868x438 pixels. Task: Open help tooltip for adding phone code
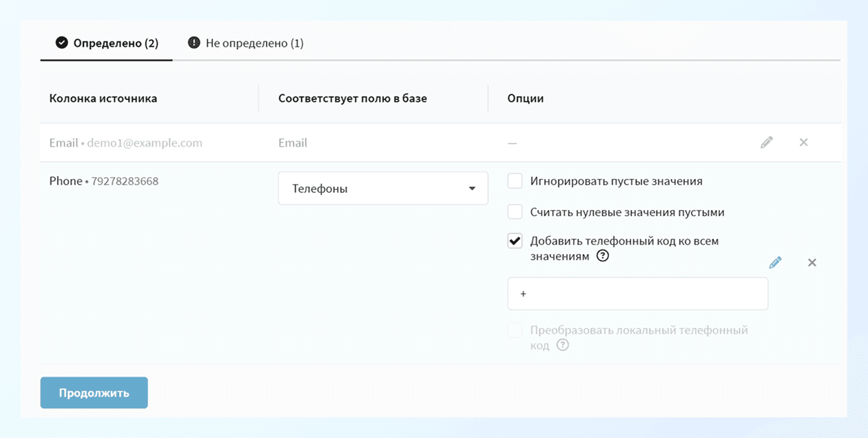click(602, 255)
